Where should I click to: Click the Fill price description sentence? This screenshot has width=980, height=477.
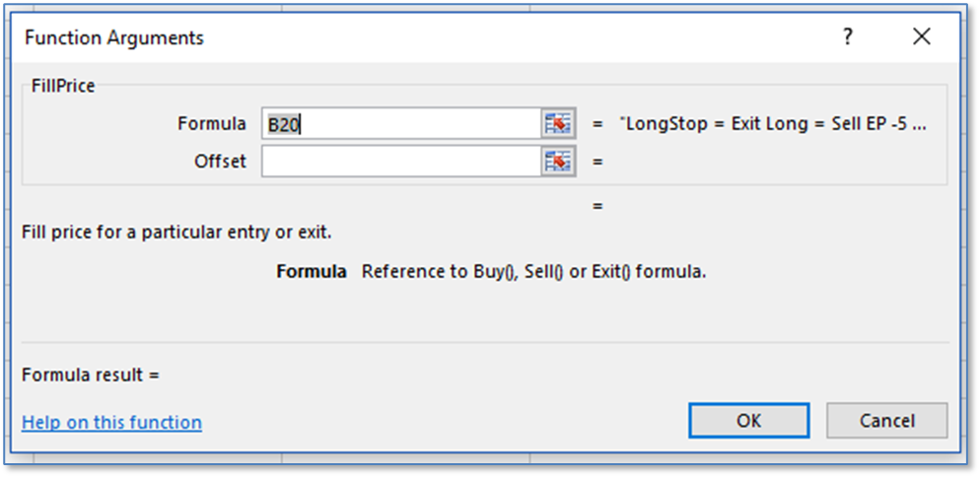click(x=176, y=233)
